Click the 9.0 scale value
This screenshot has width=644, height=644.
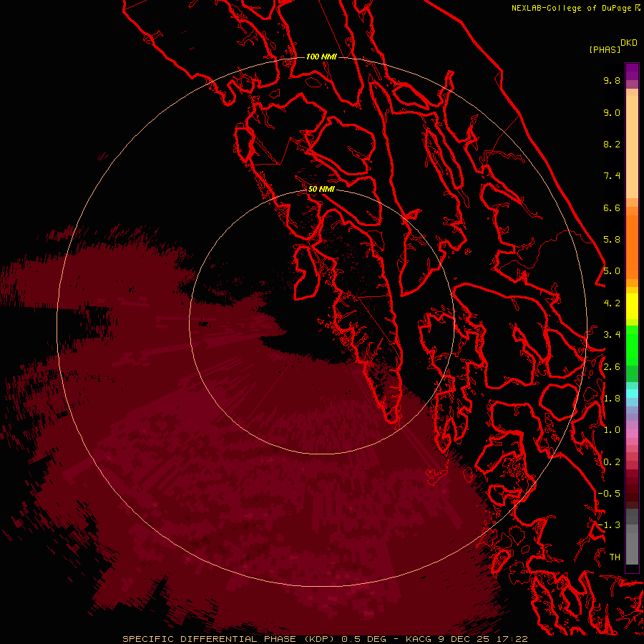[x=612, y=112]
